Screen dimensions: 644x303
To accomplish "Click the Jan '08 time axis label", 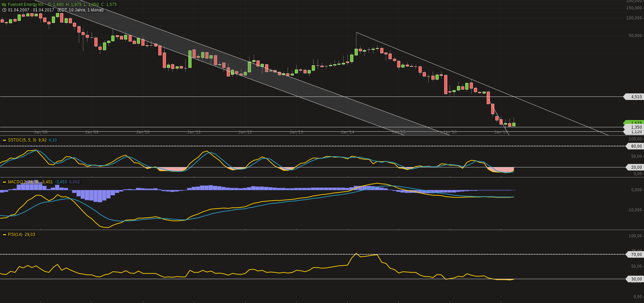I will (41, 132).
